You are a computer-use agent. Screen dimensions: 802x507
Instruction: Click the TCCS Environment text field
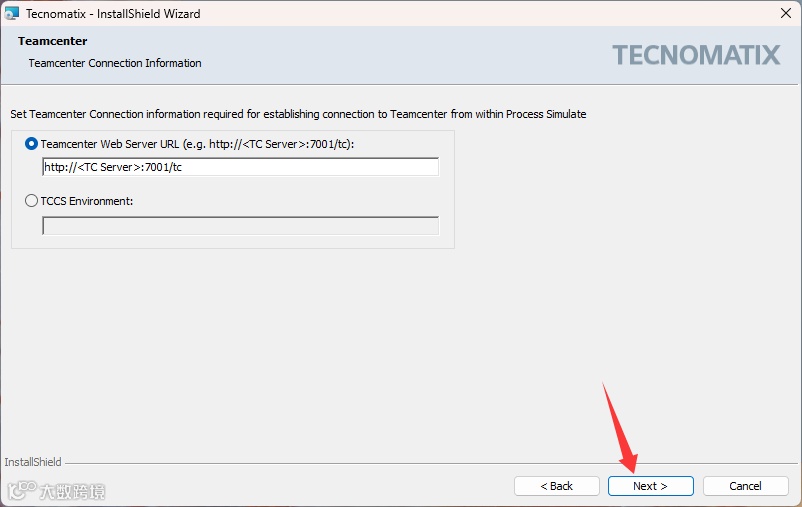tap(240, 226)
